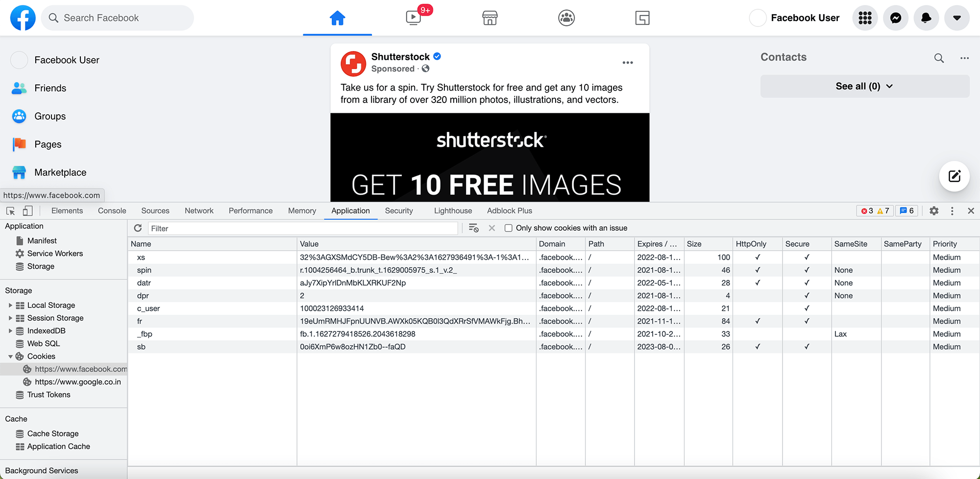The image size is (980, 479).
Task: Switch to the Security tab
Action: (399, 211)
